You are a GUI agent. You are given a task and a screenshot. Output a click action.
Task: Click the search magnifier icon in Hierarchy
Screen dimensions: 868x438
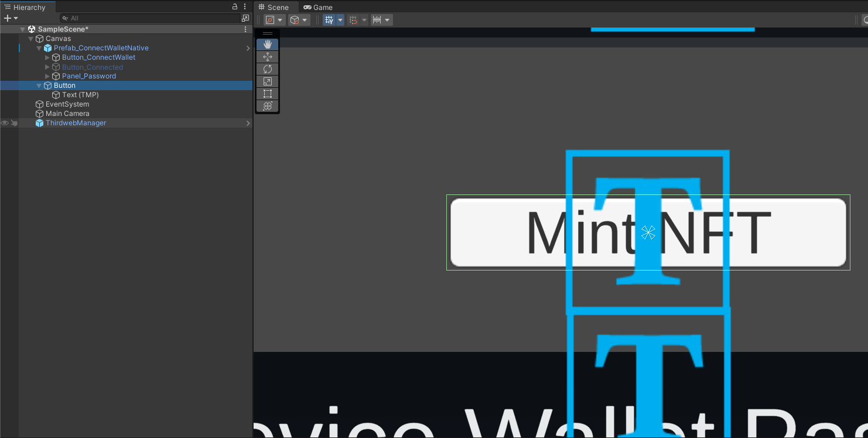(65, 18)
